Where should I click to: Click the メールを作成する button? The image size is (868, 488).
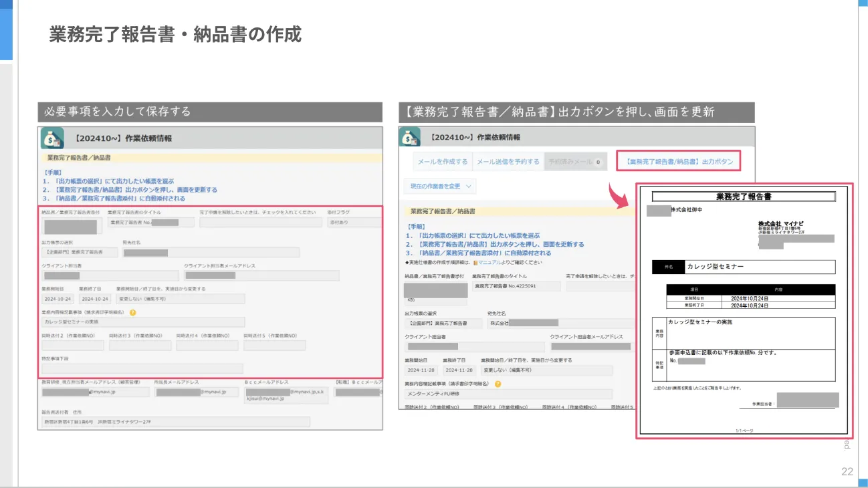coord(443,162)
